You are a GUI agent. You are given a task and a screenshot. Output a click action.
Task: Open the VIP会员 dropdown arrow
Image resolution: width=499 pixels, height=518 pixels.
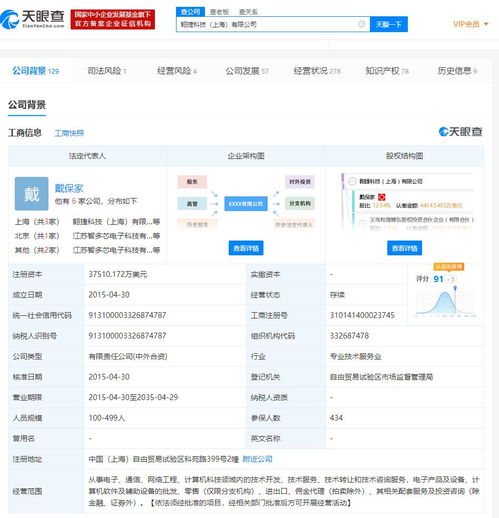coord(486,24)
